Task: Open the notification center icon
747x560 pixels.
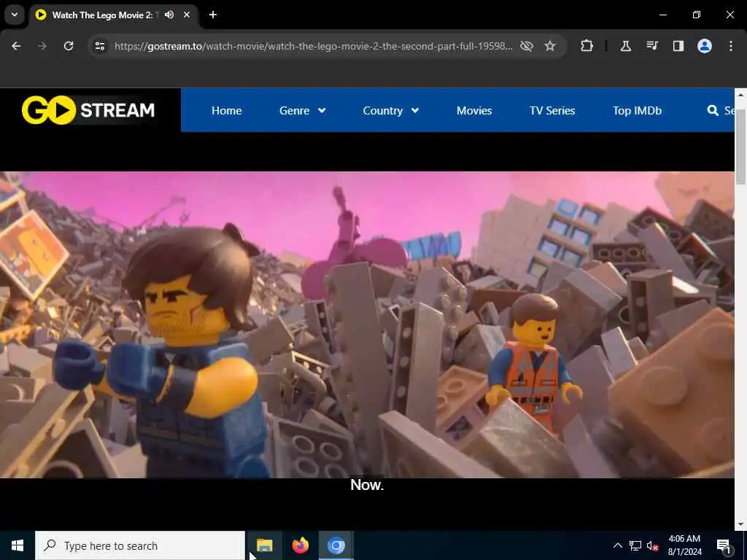Action: pos(724,545)
